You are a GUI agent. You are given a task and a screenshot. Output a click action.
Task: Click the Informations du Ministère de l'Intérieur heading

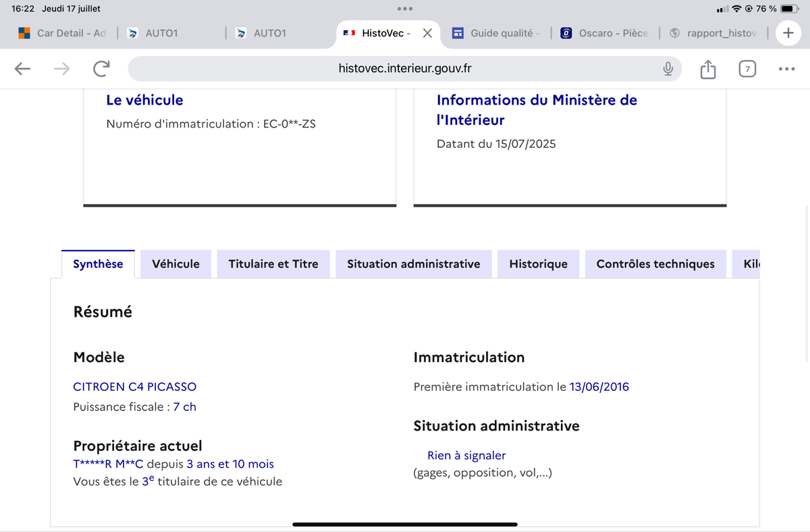(x=537, y=110)
